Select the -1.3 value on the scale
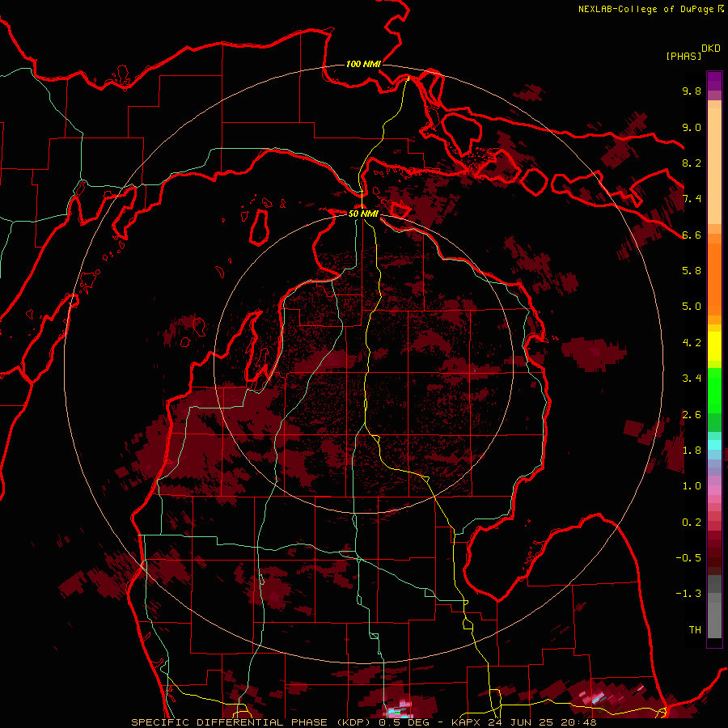728x728 pixels. pyautogui.click(x=688, y=594)
